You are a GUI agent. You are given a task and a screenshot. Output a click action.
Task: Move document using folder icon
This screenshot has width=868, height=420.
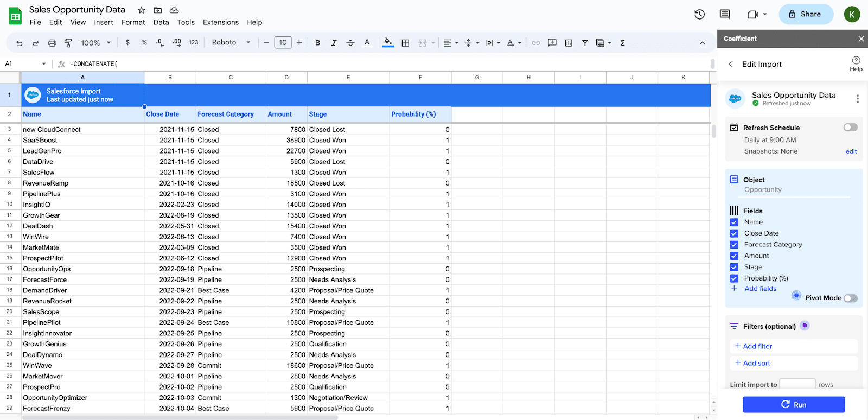tap(158, 10)
